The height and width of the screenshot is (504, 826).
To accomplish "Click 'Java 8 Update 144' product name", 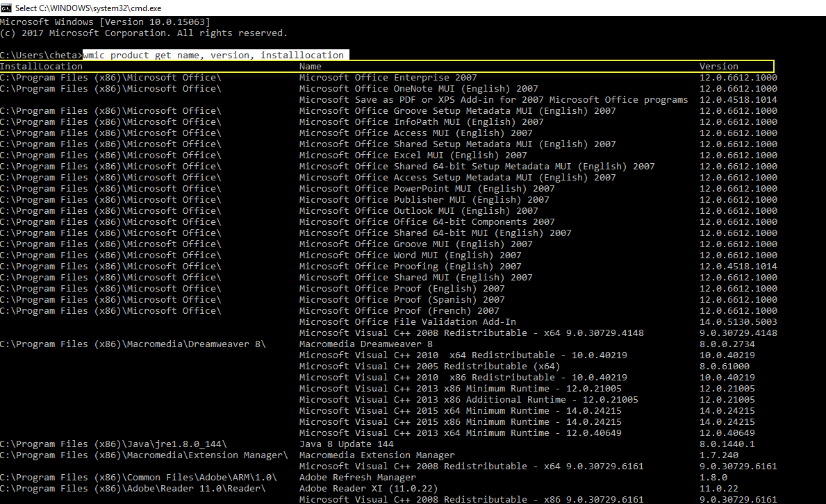I will (x=346, y=443).
